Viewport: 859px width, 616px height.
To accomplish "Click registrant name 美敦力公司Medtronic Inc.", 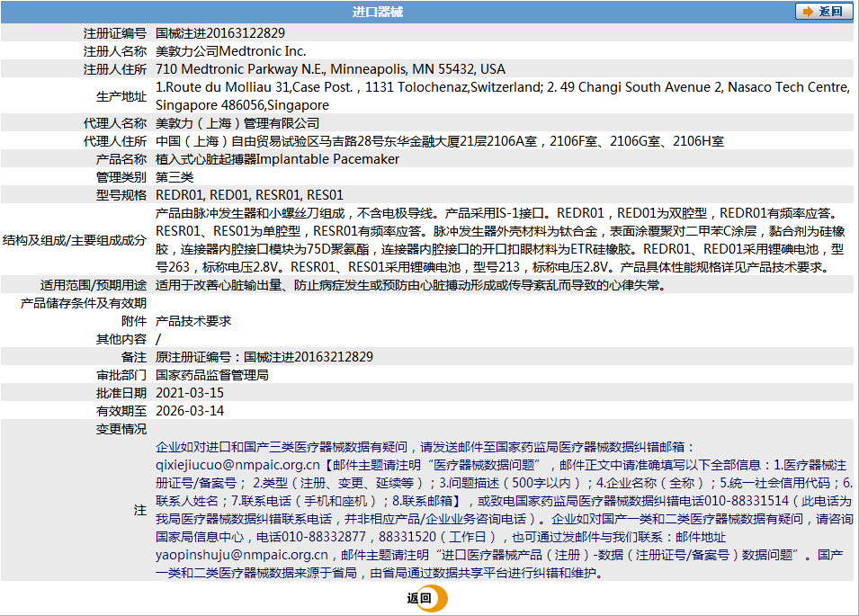I will [230, 51].
